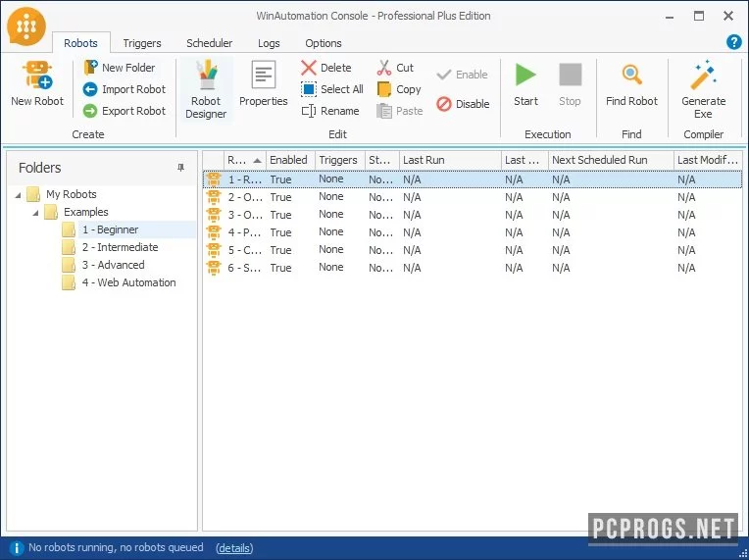749x560 pixels.
Task: Click robot icon in row 4 - P
Action: (x=214, y=232)
